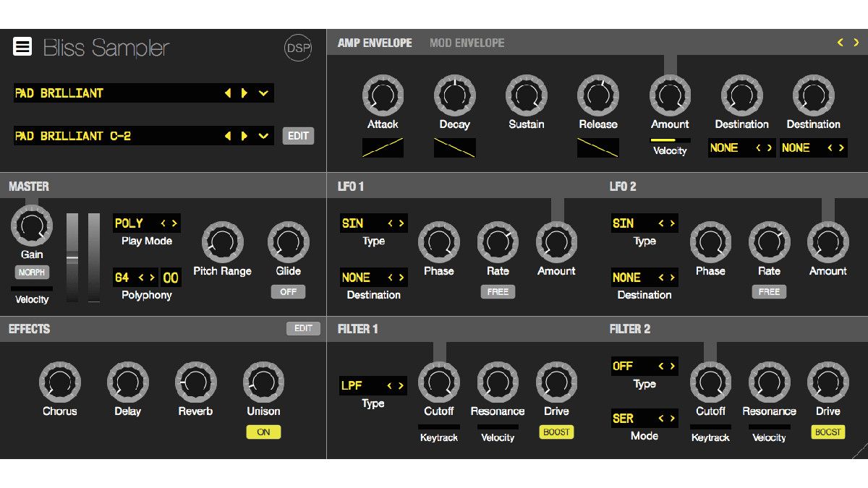Click EDIT next to PAD BRILLIANT C-2
The width and height of the screenshot is (868, 488).
pos(298,136)
